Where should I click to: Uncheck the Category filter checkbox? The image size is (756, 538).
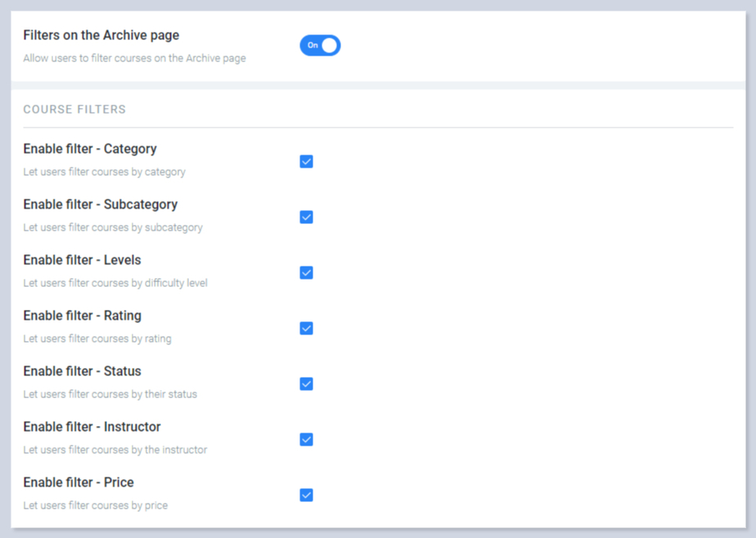[306, 162]
